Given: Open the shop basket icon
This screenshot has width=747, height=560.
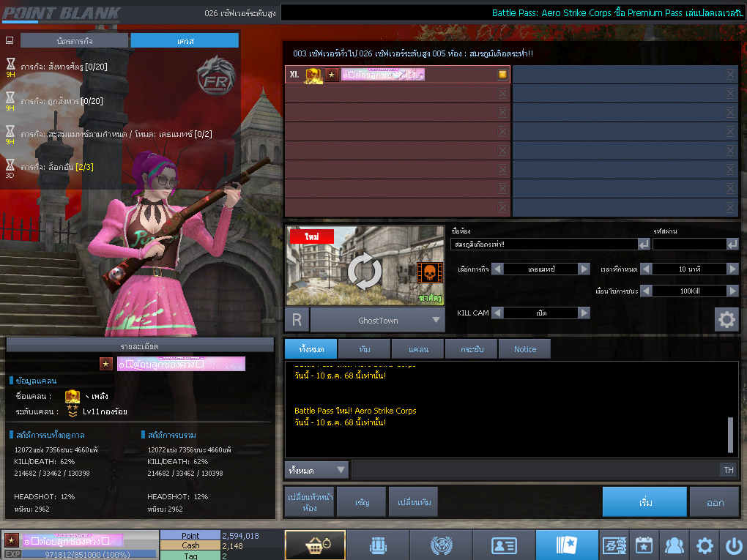Looking at the screenshot, I should (x=315, y=545).
